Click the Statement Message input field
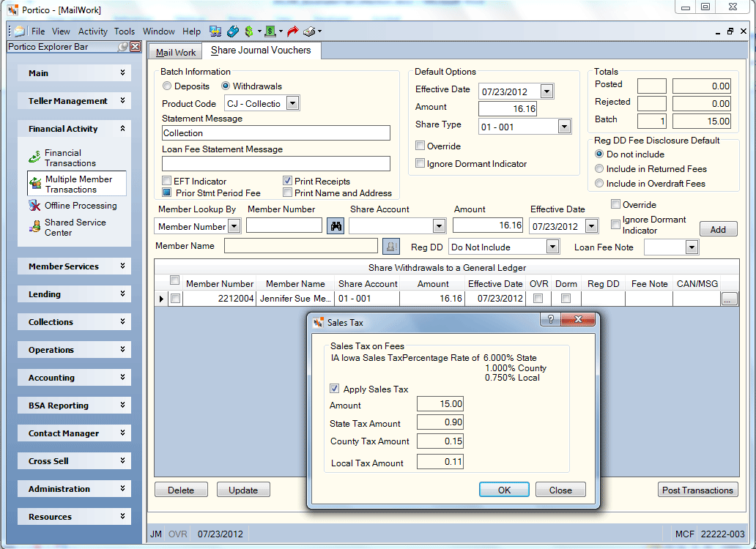The height and width of the screenshot is (549, 756). coord(275,133)
